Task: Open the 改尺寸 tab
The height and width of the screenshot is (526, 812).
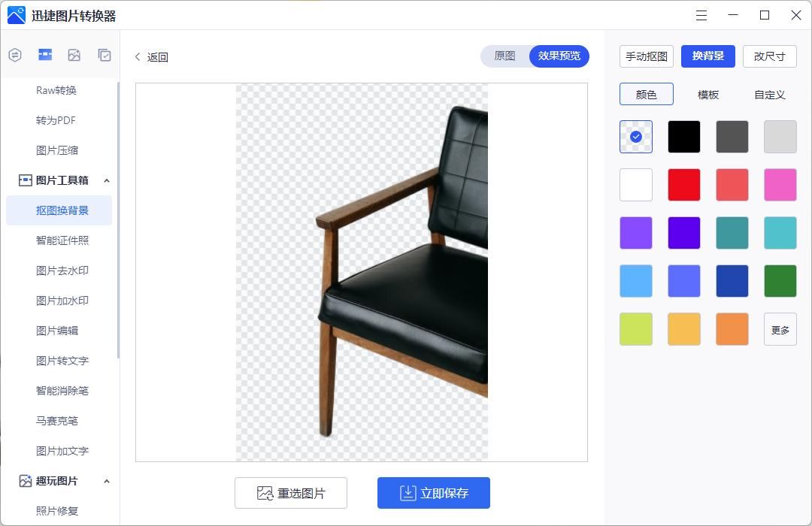Action: coord(770,56)
